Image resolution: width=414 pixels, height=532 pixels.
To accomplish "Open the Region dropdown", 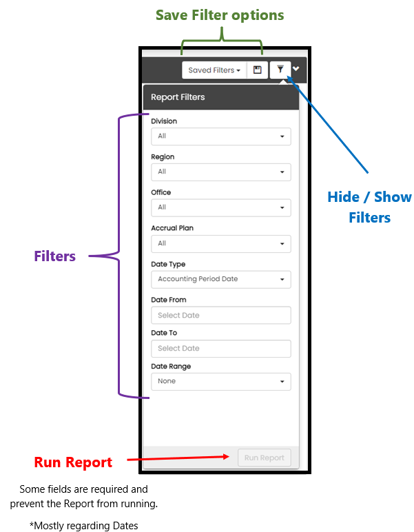I will [x=221, y=172].
